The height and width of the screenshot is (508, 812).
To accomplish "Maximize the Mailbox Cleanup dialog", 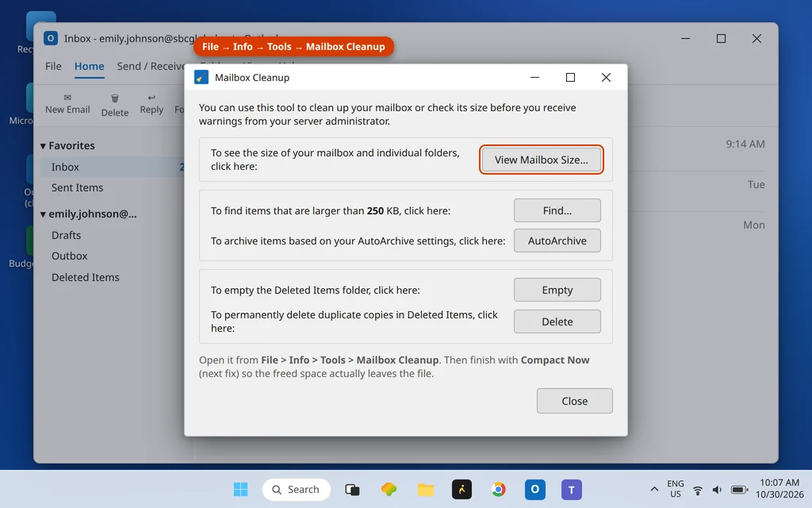I will (x=570, y=77).
